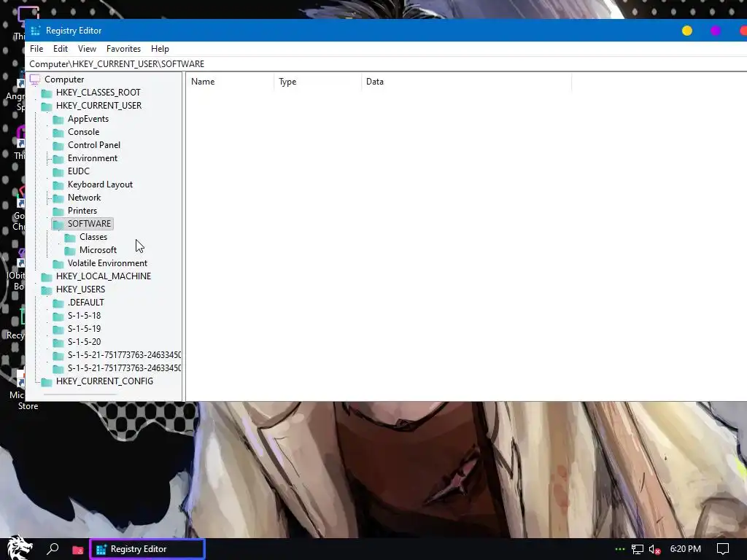
Task: Click the purple maximize window dot
Action: [x=716, y=31]
